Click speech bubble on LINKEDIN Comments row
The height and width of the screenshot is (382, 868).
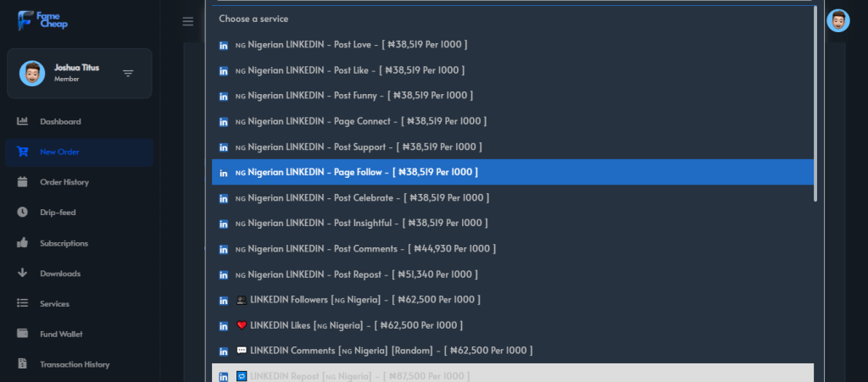point(242,351)
